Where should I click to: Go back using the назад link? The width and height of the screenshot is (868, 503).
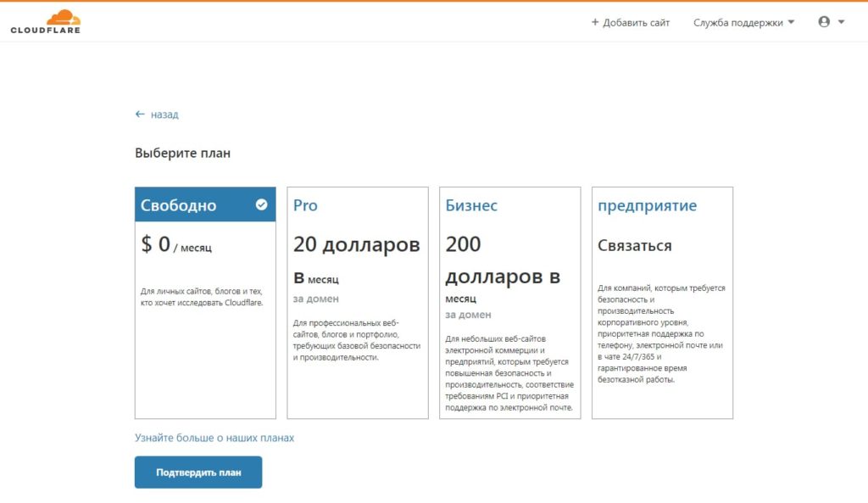164,115
